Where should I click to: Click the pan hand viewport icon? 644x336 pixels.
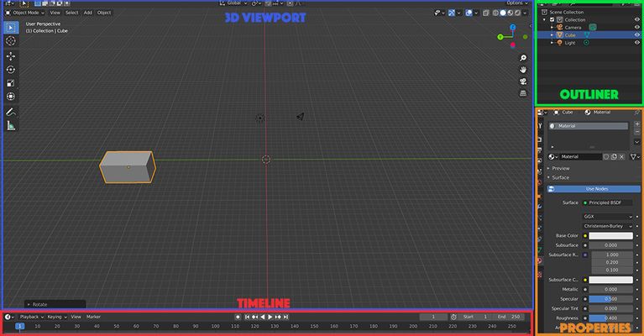(523, 70)
